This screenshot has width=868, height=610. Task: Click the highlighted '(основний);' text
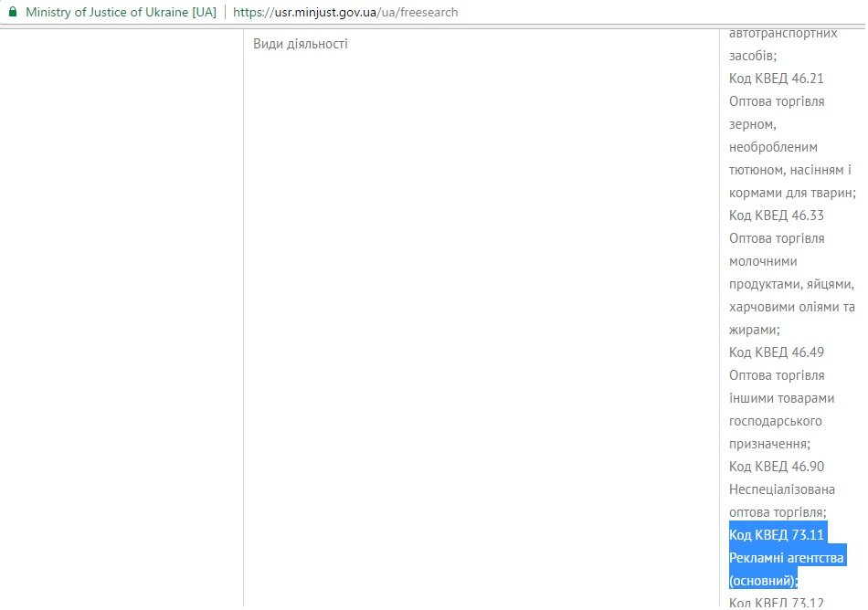(763, 580)
